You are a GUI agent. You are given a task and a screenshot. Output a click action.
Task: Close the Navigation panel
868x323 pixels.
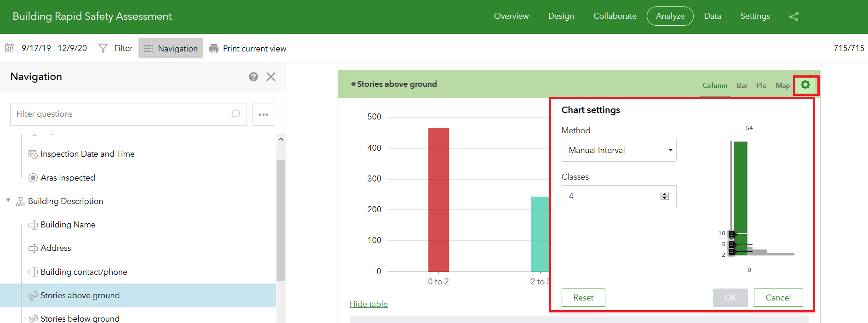pyautogui.click(x=271, y=77)
